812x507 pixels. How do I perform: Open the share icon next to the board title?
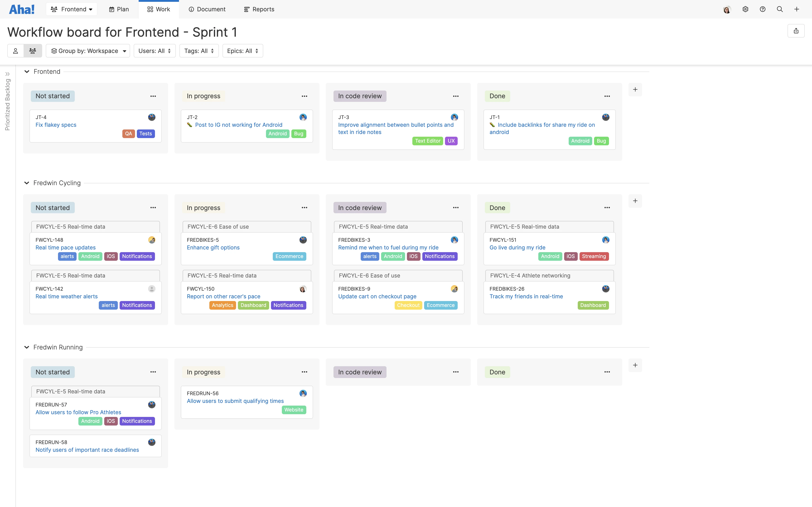pyautogui.click(x=796, y=31)
